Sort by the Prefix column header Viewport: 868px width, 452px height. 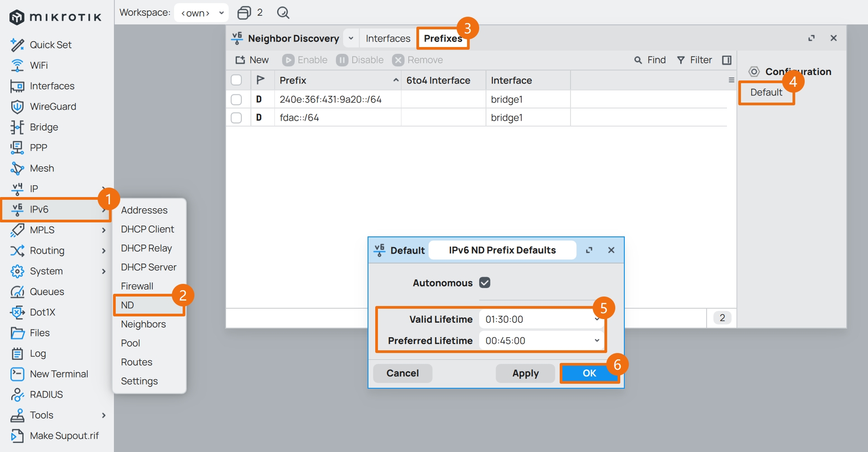tap(338, 80)
